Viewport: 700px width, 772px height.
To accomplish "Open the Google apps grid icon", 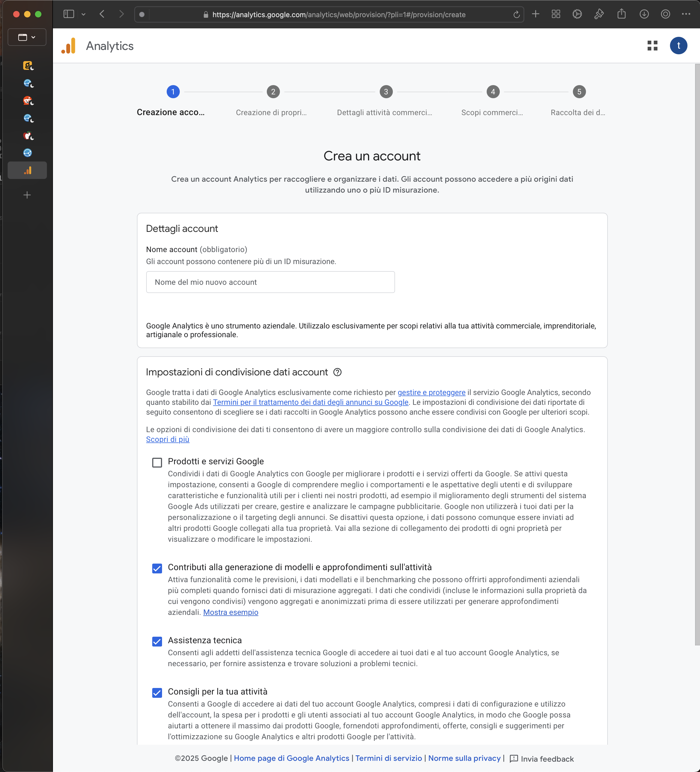I will [652, 46].
